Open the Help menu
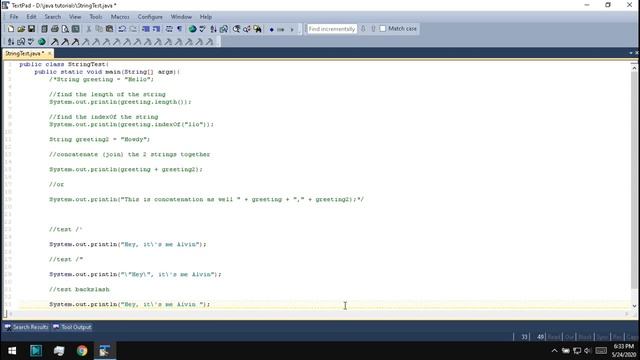This screenshot has width=640, height=360. tap(206, 17)
